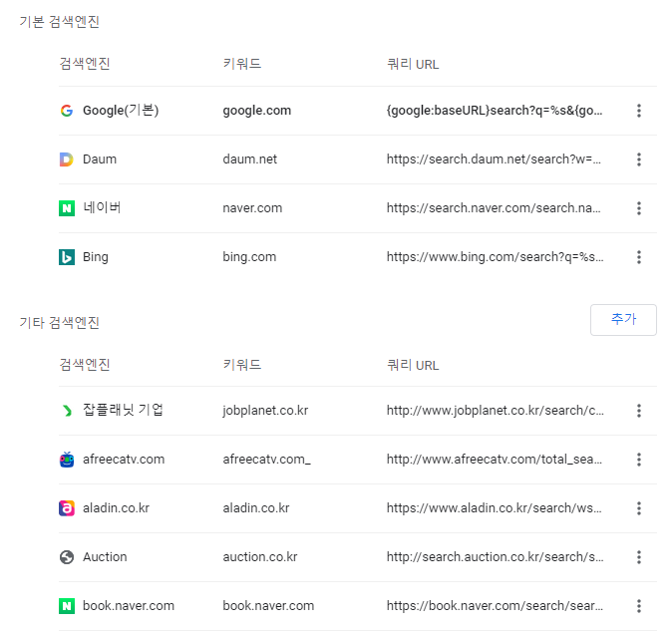
Task: Open more actions menu for 네이버 row
Action: (638, 208)
